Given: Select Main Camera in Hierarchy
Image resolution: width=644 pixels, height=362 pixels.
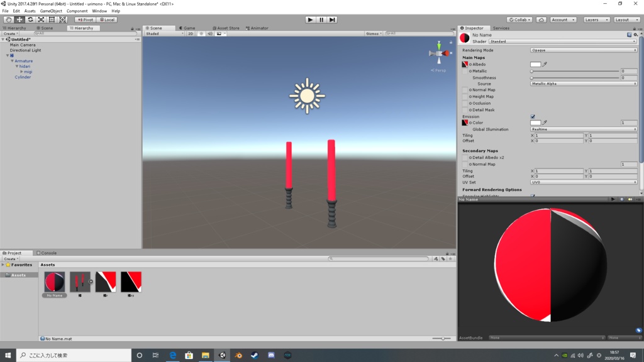Looking at the screenshot, I should pos(23,45).
